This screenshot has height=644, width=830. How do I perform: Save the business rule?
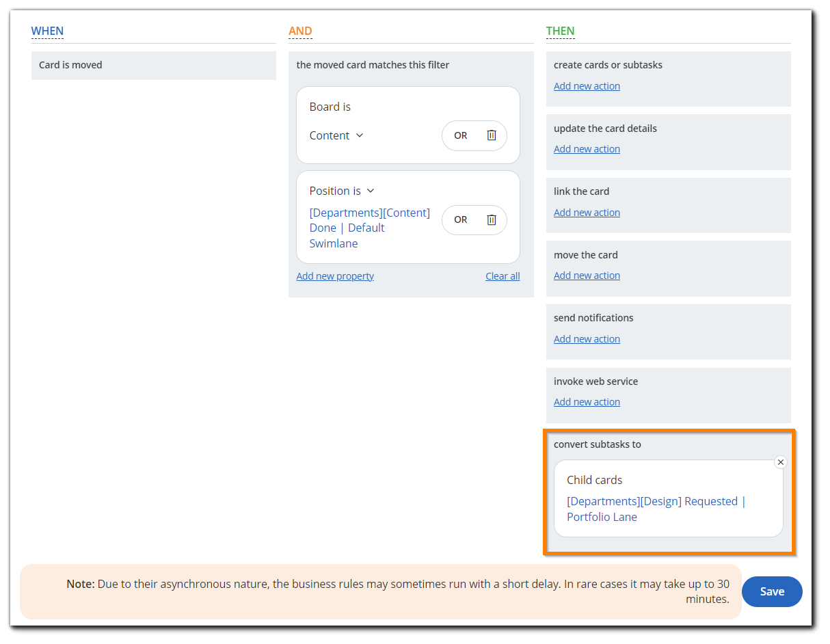772,591
